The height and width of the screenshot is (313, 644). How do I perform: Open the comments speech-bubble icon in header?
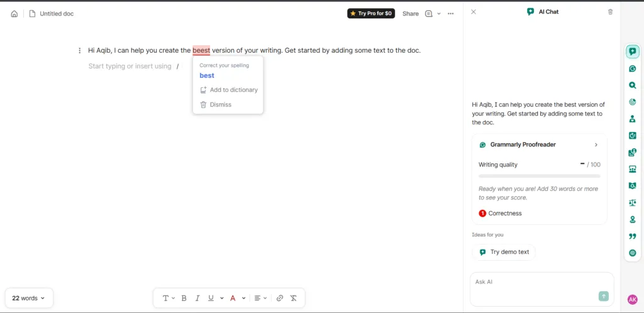(429, 14)
